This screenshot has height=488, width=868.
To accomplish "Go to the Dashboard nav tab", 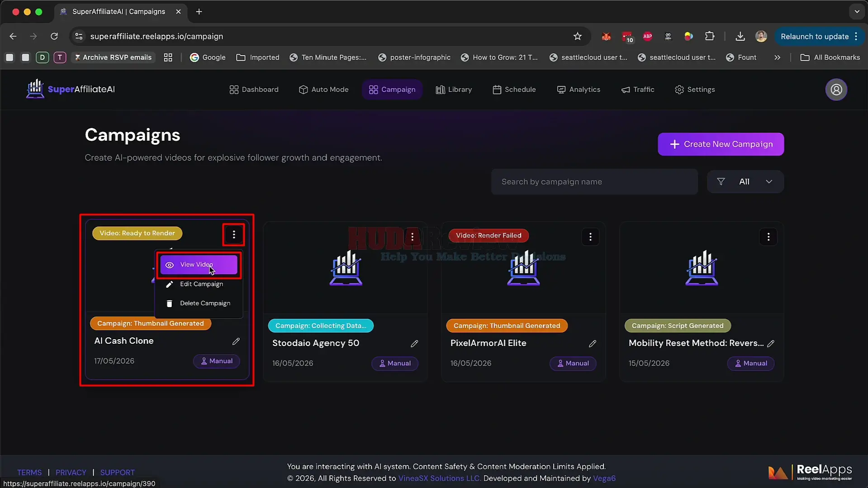I will click(x=254, y=90).
